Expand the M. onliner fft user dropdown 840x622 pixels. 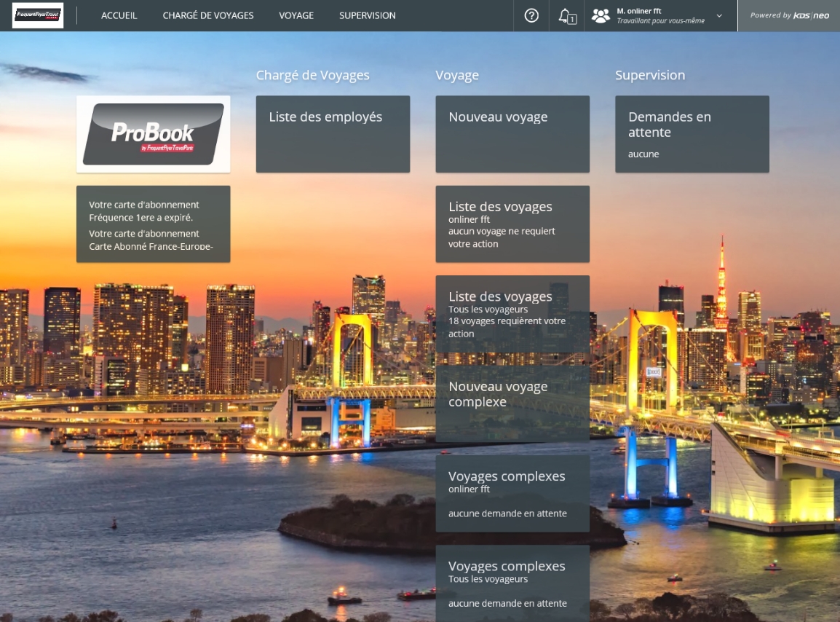pyautogui.click(x=719, y=15)
